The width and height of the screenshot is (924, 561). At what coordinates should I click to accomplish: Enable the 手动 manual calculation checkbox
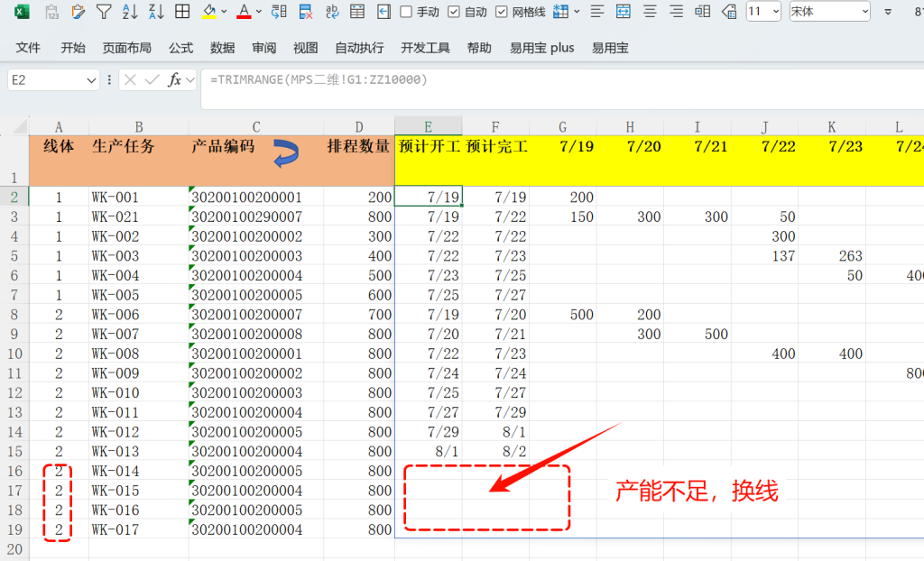[406, 12]
